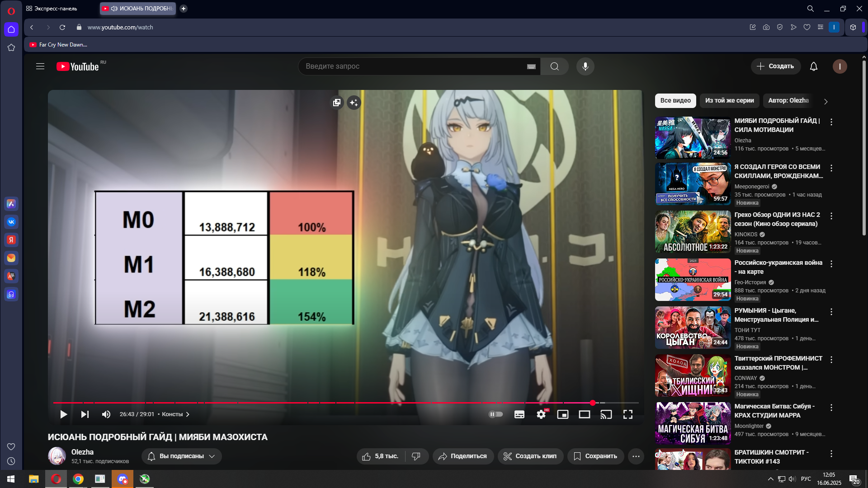Open a new browser tab
Image resolution: width=868 pixels, height=488 pixels.
tap(184, 9)
